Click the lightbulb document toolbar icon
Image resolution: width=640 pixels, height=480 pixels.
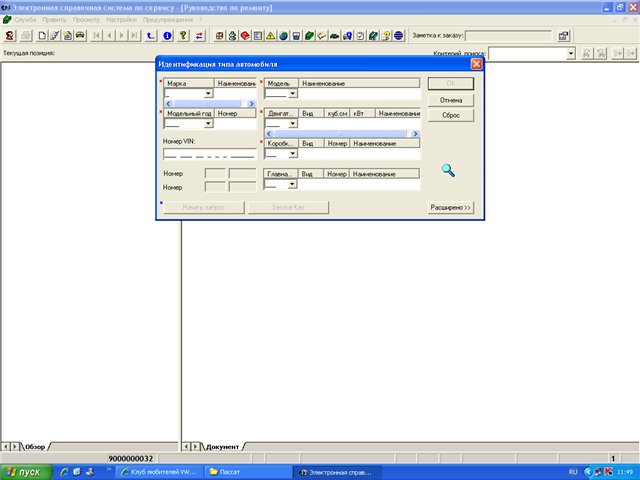(386, 36)
